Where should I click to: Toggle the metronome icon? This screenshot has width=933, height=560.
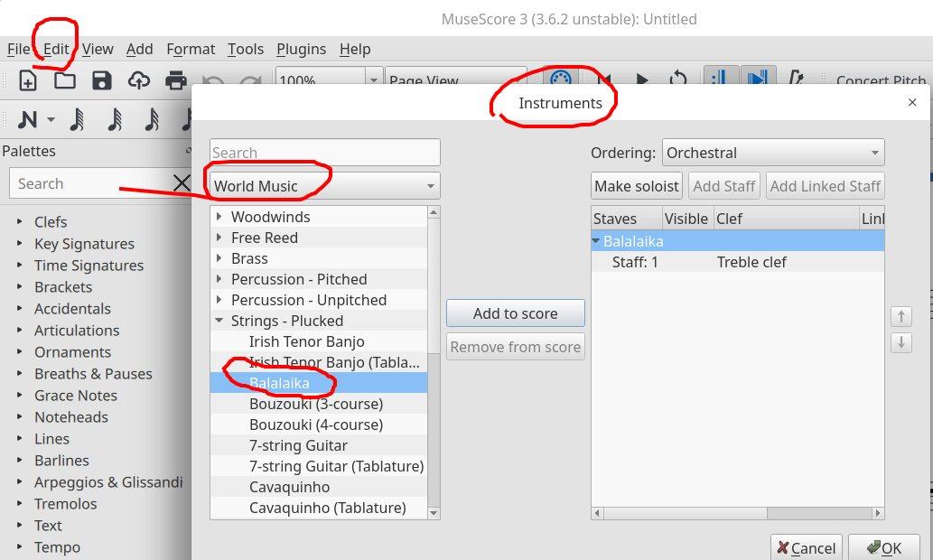tap(796, 78)
